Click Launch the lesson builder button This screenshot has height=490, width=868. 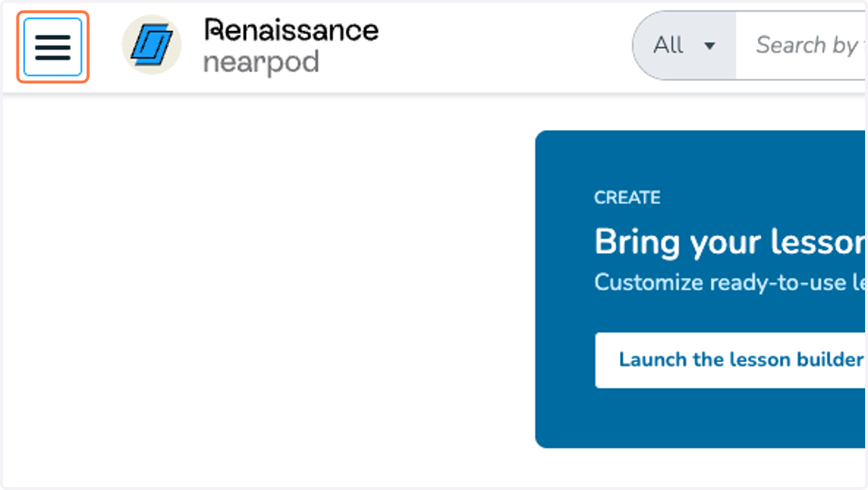pos(731,360)
